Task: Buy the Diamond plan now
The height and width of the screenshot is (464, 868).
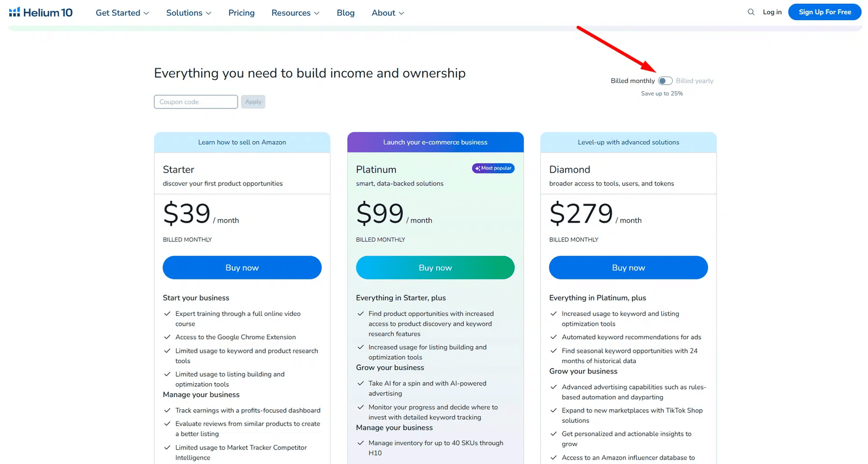Action: click(x=628, y=268)
